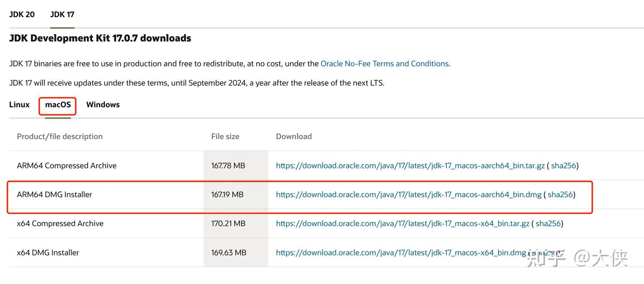Click the ARM64 DMG Installer row label
The height and width of the screenshot is (284, 644).
point(55,195)
